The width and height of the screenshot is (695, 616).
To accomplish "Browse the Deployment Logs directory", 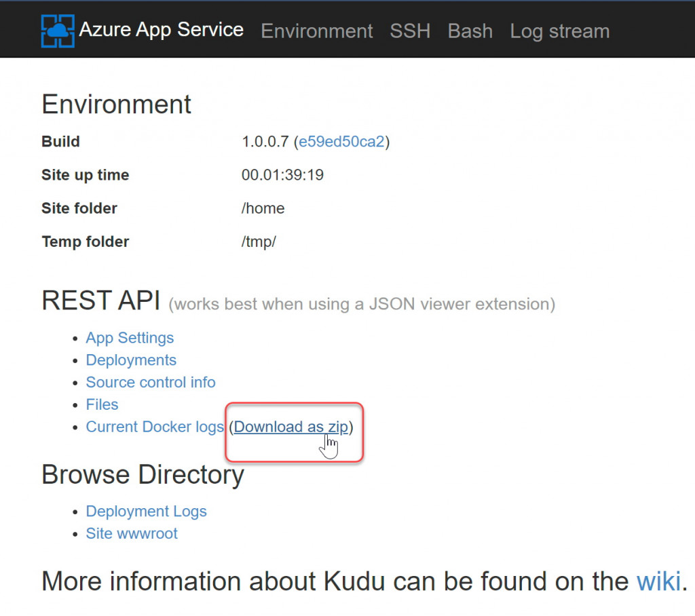I will [146, 512].
